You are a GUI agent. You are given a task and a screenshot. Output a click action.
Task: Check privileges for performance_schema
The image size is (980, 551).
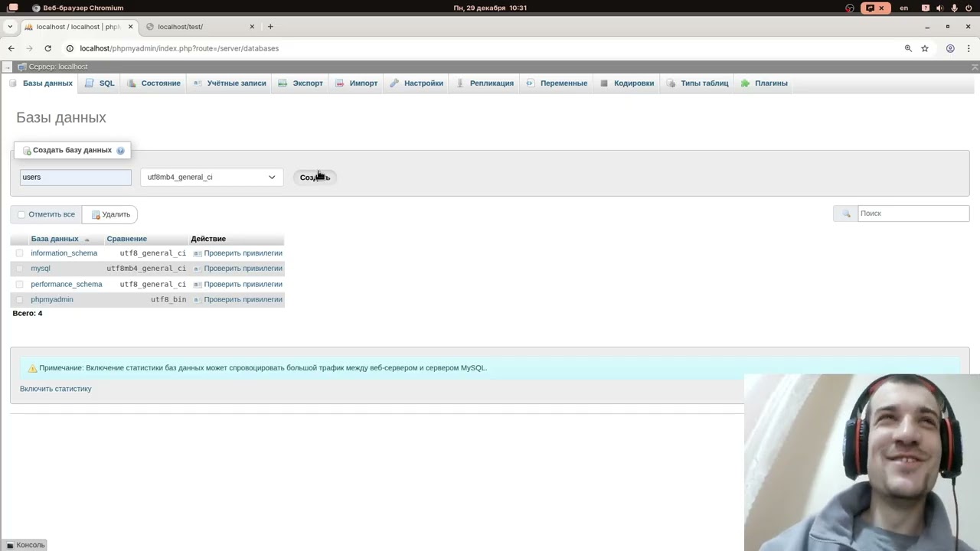[238, 285]
